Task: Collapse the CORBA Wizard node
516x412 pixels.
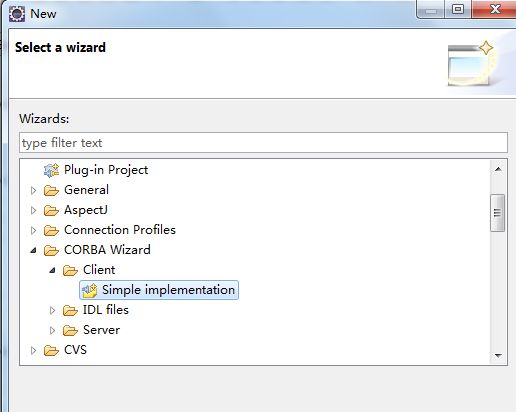Action: 33,250
